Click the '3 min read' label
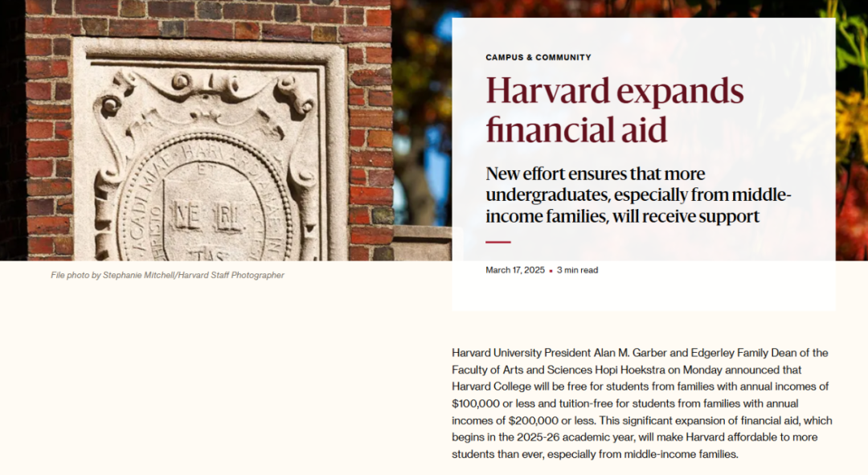The image size is (868, 475). (x=577, y=270)
